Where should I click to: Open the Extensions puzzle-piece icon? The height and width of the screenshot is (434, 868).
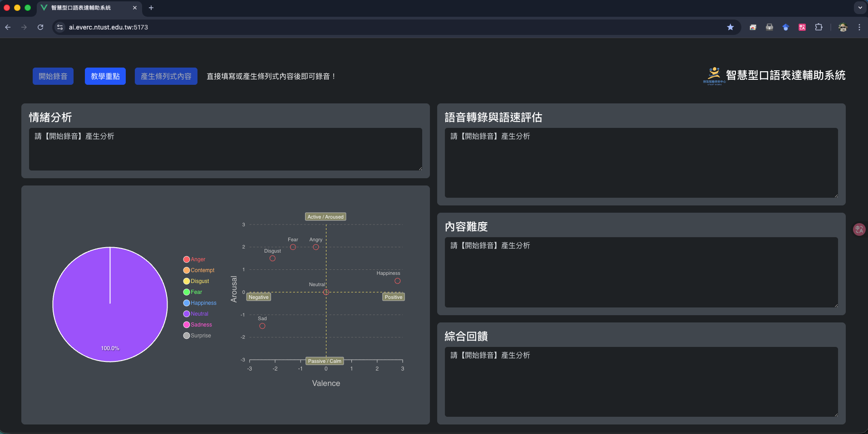point(819,27)
